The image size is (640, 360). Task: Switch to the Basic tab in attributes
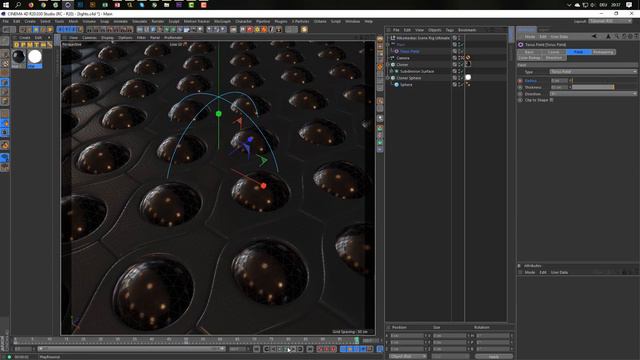(x=529, y=52)
